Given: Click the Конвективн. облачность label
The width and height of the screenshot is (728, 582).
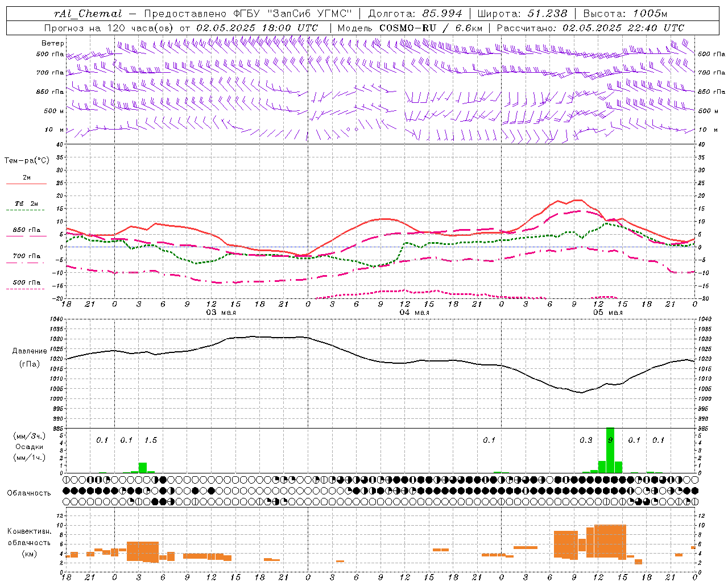Looking at the screenshot, I should tap(29, 537).
